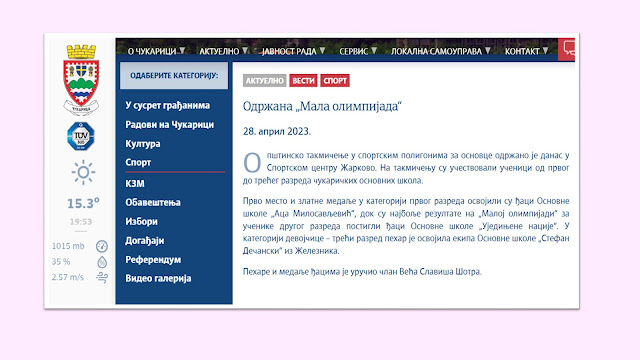Click the Čukarica coat of arms logo
This screenshot has height=360, width=640.
(81, 80)
